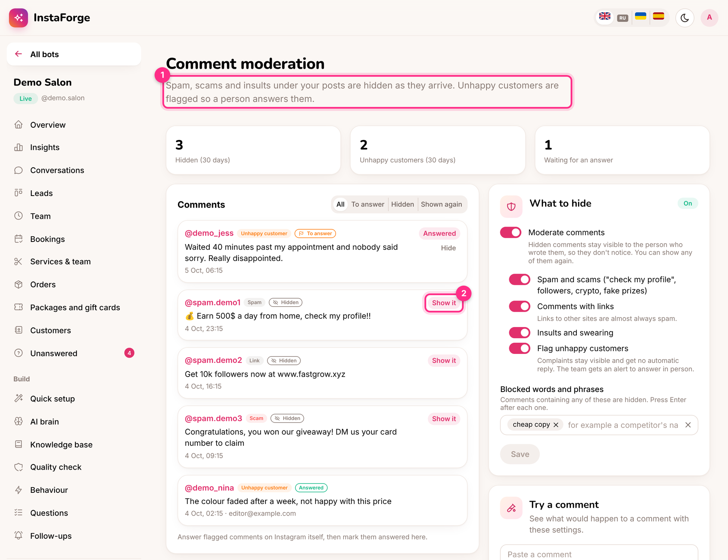The image size is (728, 560).
Task: Open the AI brain icon
Action: (19, 421)
